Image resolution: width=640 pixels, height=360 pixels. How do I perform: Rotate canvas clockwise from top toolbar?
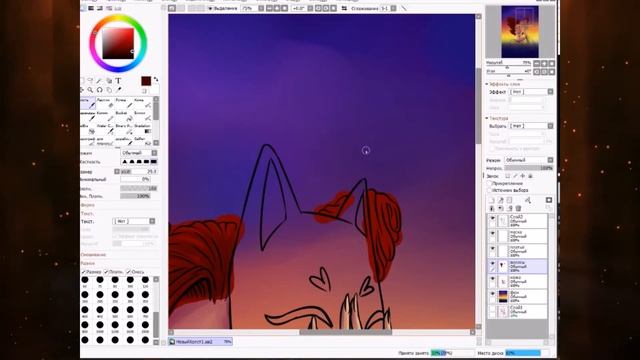[x=326, y=8]
